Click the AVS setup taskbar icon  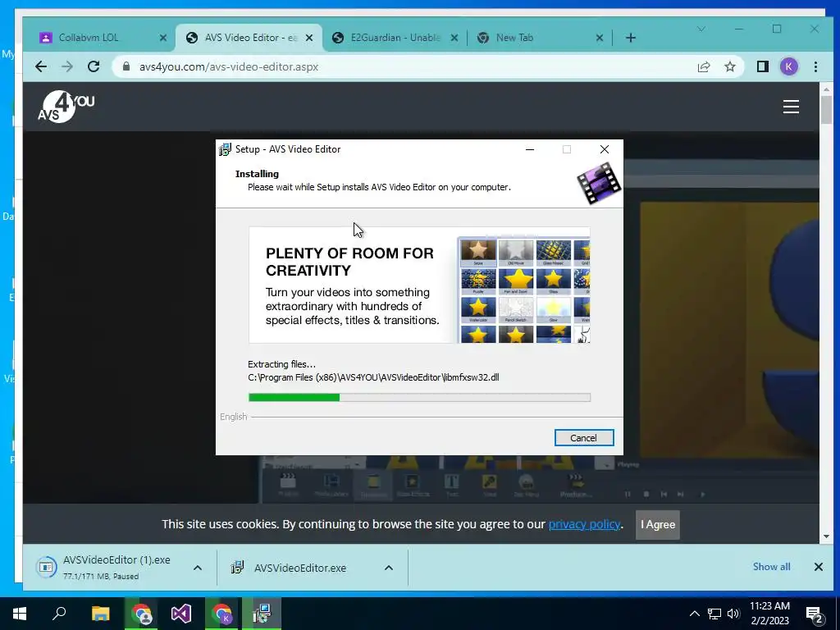point(262,614)
